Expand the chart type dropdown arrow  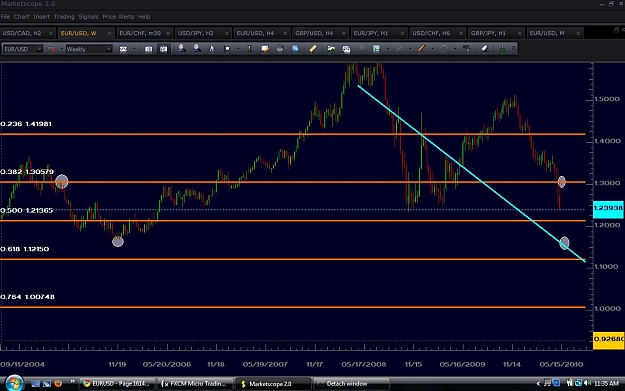pyautogui.click(x=134, y=49)
